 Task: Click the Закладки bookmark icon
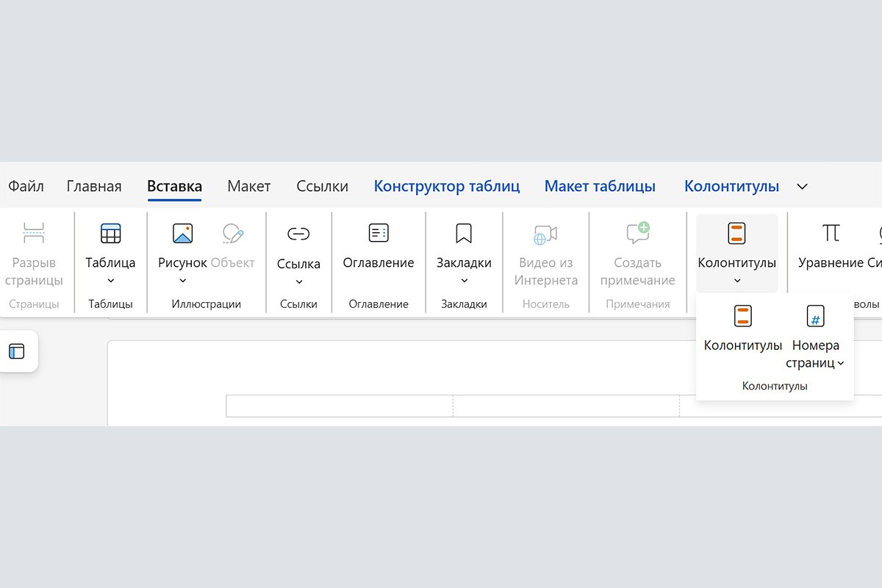(463, 234)
